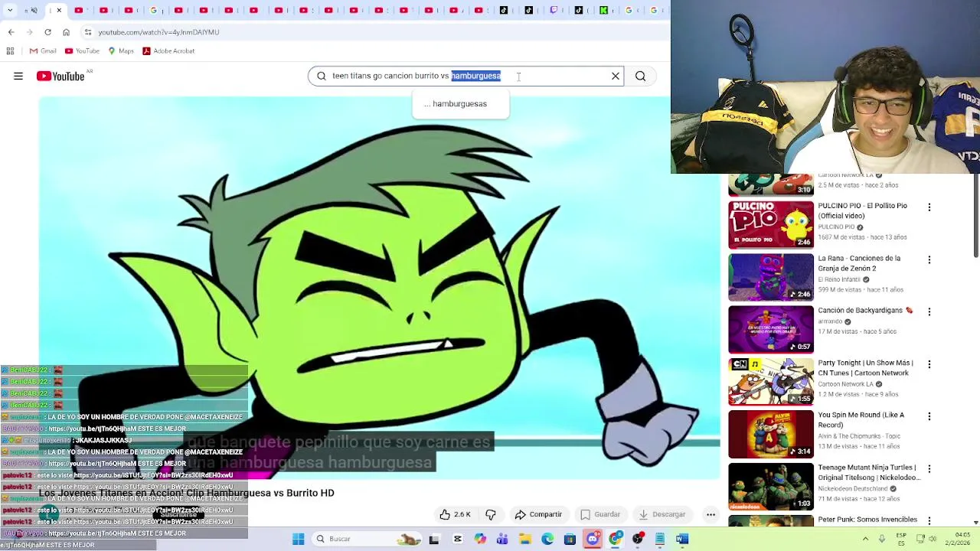
Task: Open Discord from taskbar
Action: (x=593, y=539)
